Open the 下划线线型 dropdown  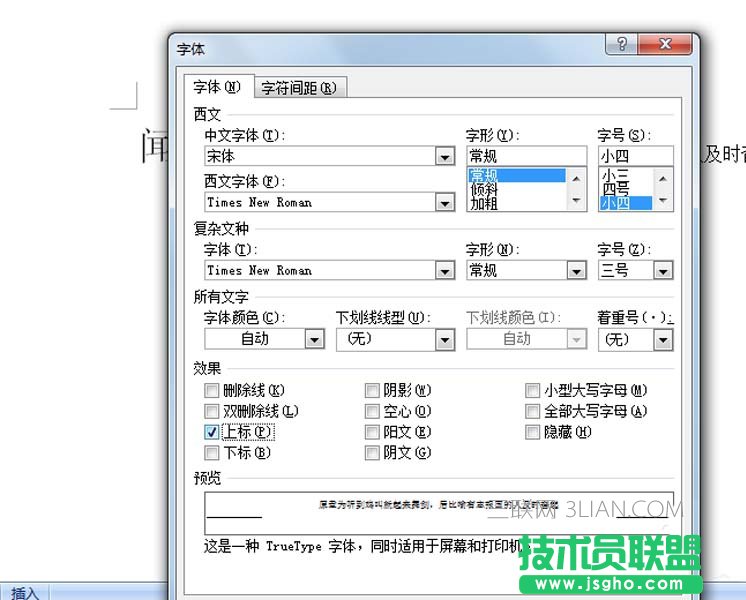pyautogui.click(x=444, y=340)
